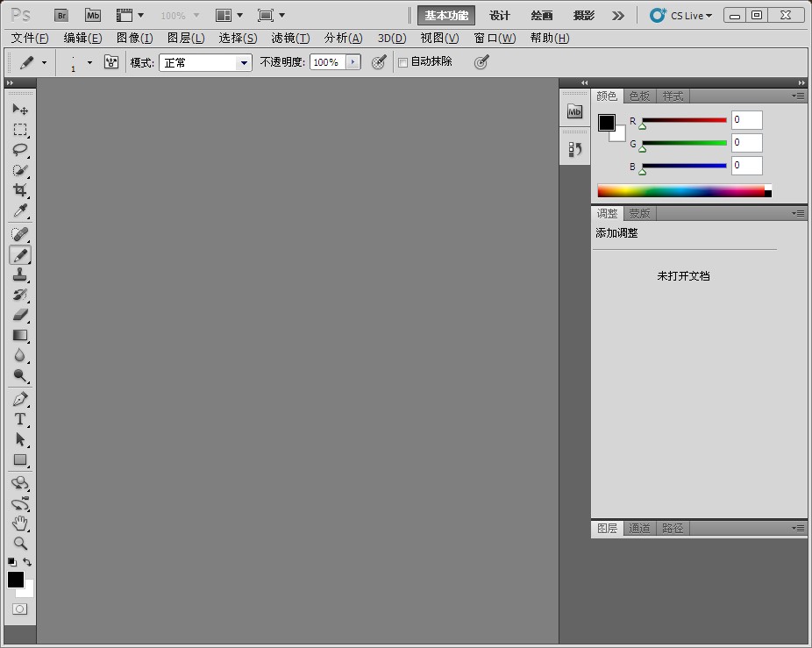
Task: Select the Eraser tool
Action: (20, 315)
